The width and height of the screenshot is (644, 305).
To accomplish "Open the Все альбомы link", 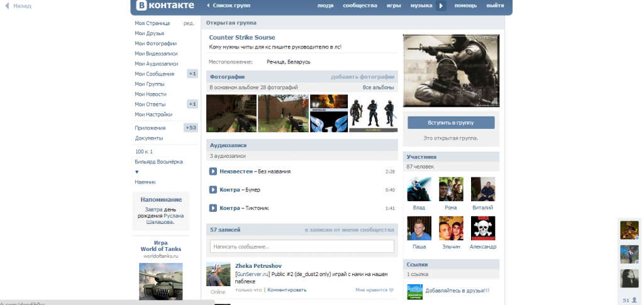I will 378,87.
